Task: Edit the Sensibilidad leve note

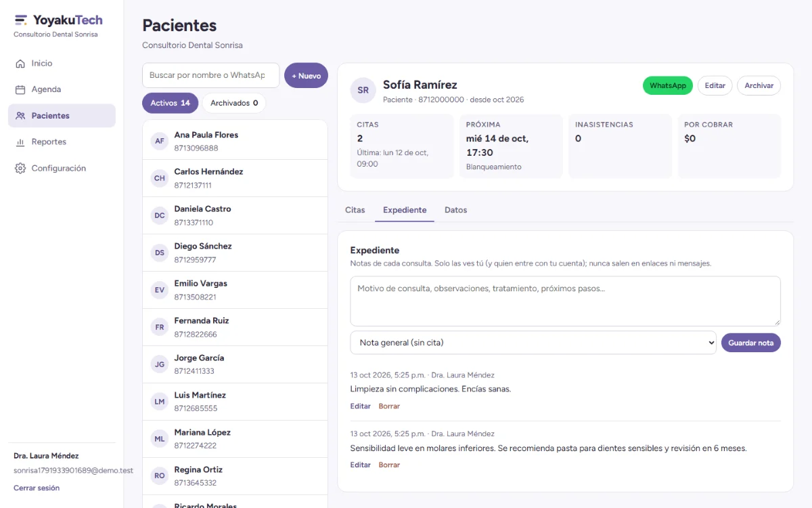Action: 361,465
